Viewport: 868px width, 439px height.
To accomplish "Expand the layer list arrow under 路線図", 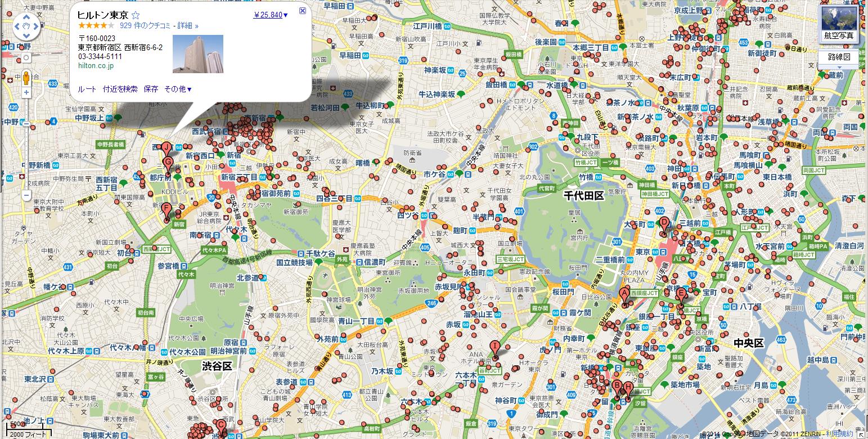I will pyautogui.click(x=839, y=68).
